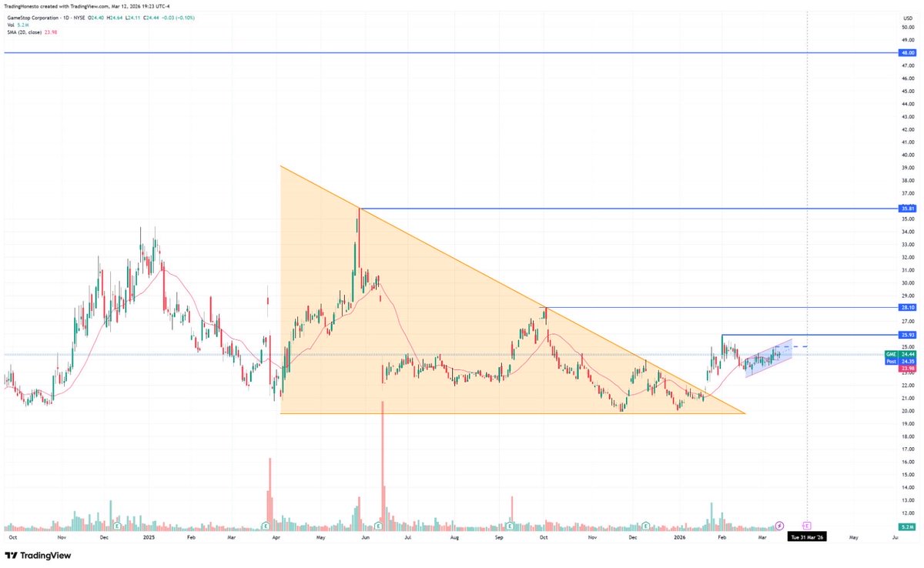Click the earnings E marker above Dec 2024
The width and height of the screenshot is (924, 568).
point(118,526)
